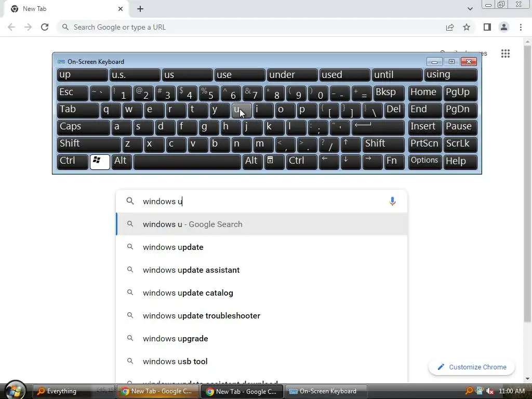
Task: Open the Google apps grid icon
Action: 505,54
